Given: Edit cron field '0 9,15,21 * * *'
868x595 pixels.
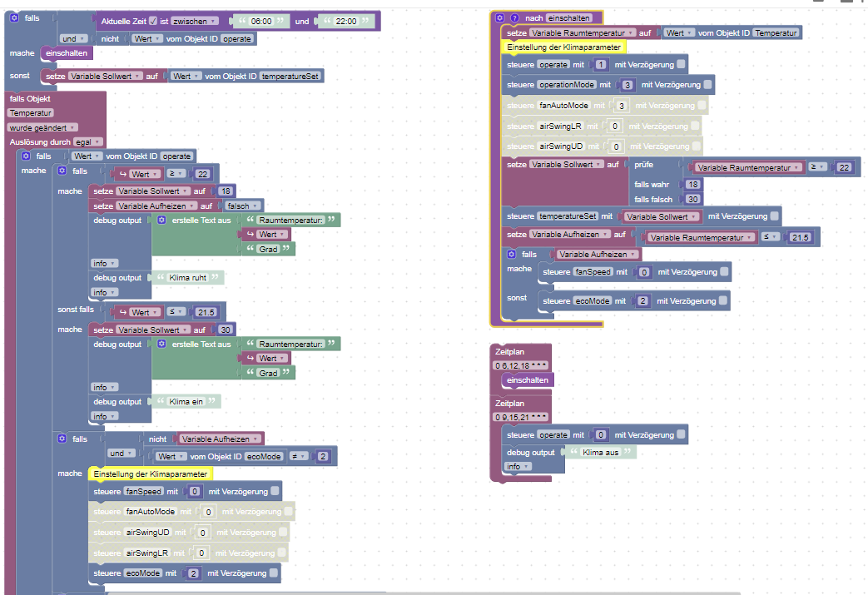Looking at the screenshot, I should (521, 417).
